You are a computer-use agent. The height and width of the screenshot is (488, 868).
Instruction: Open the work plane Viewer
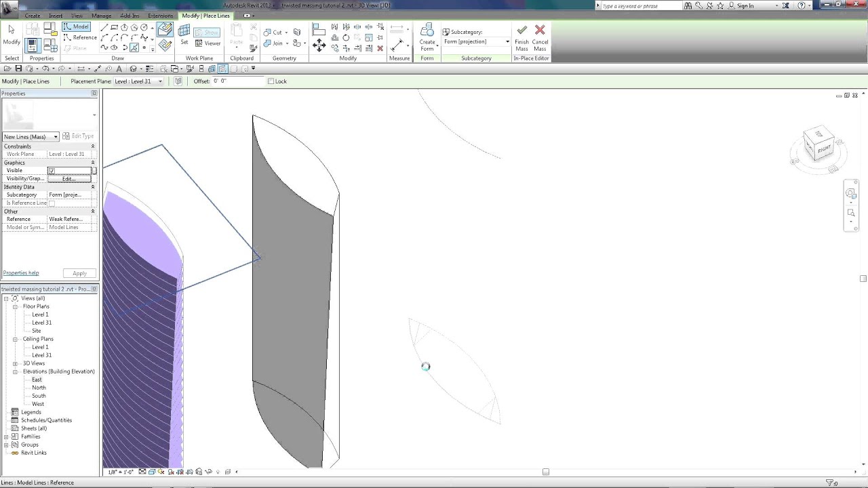tap(208, 43)
